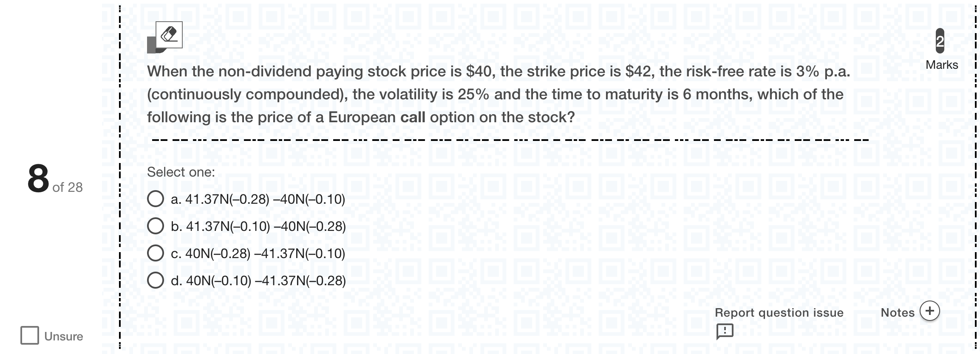Choose option c radio button

156,253
